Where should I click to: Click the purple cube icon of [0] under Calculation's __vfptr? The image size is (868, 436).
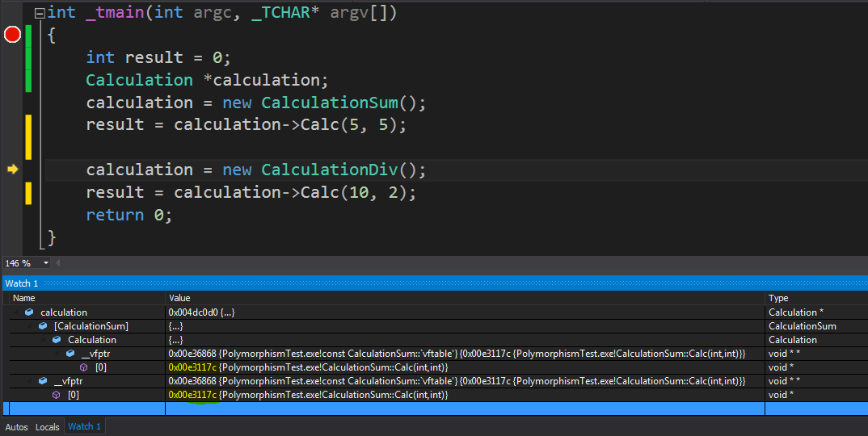coord(83,367)
